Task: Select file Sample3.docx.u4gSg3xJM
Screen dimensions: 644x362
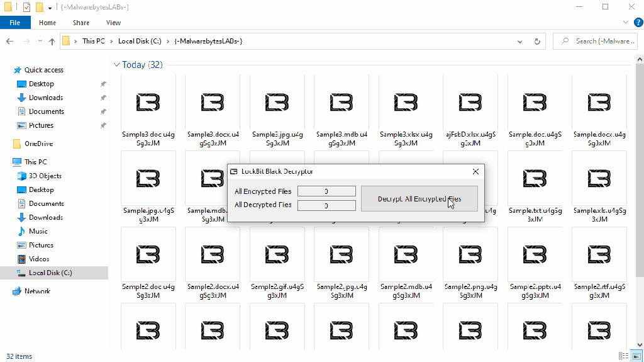Action: 213,111
